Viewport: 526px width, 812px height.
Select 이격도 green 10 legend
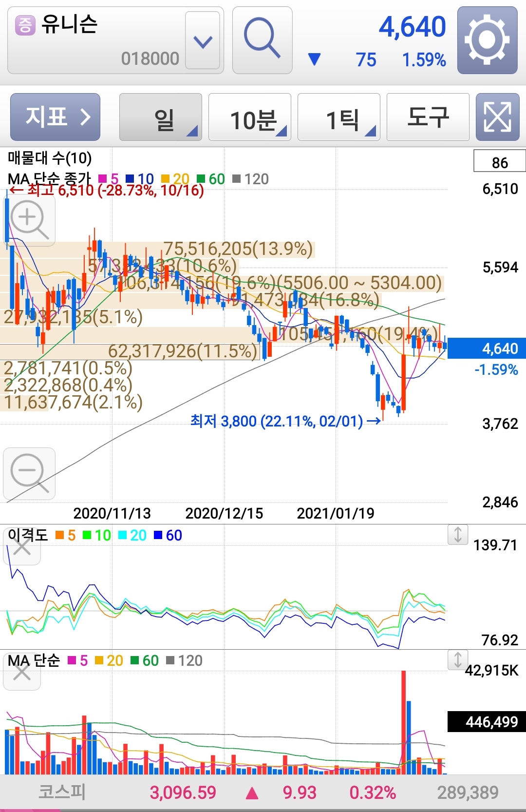(96, 535)
